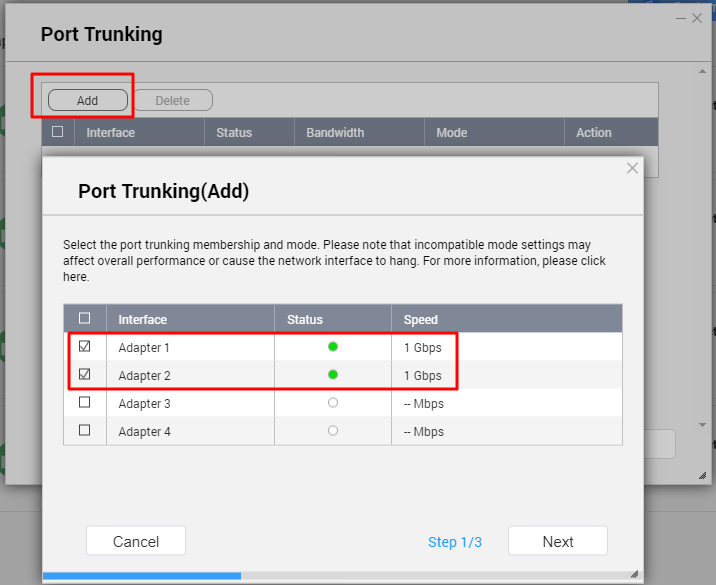Image resolution: width=716 pixels, height=585 pixels.
Task: Toggle select-all checkbox in adapter list header
Action: pyautogui.click(x=85, y=319)
